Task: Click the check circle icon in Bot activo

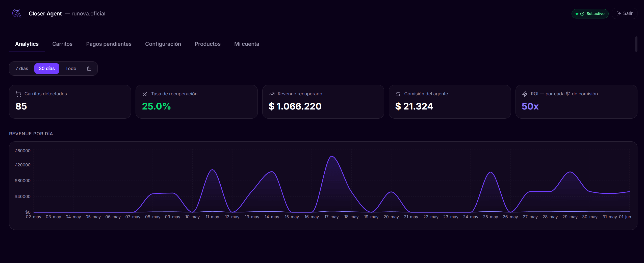Action: (582, 14)
